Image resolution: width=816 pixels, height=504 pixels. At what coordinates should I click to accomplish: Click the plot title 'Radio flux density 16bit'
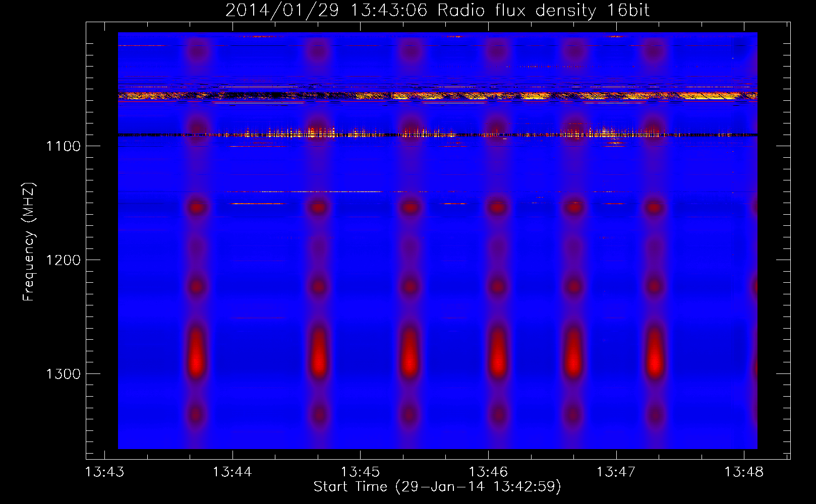pos(544,10)
